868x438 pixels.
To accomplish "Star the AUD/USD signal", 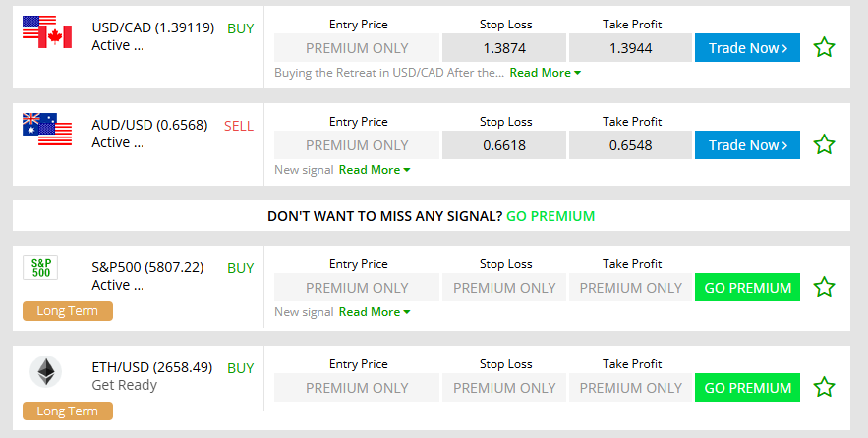I will [824, 144].
